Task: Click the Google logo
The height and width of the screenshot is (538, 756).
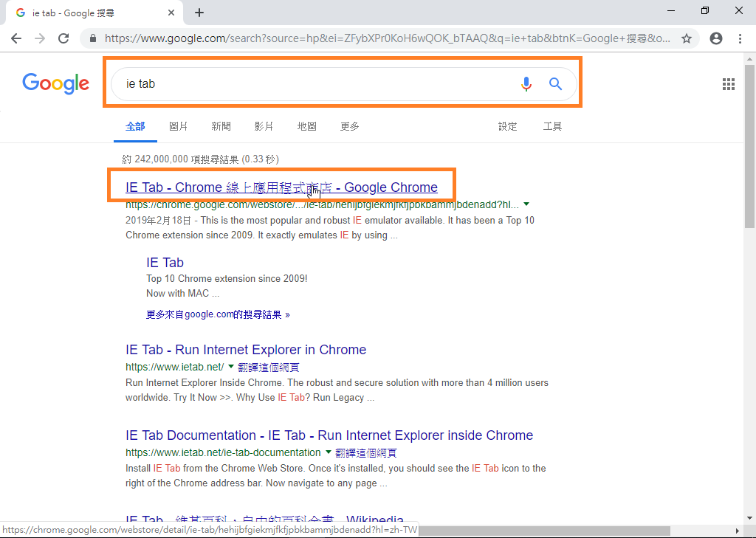Action: point(56,83)
